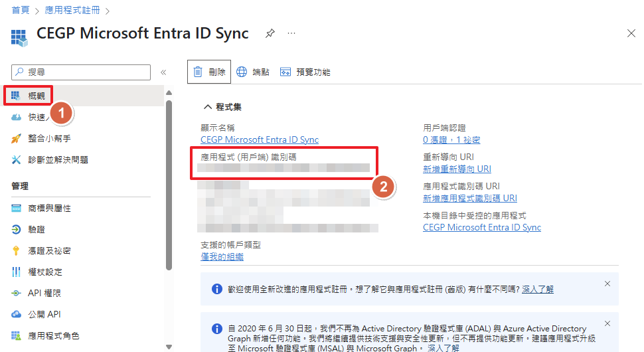This screenshot has width=644, height=352.
Task: Click the 0 憑證, 1 秘密 link
Action: pos(451,139)
